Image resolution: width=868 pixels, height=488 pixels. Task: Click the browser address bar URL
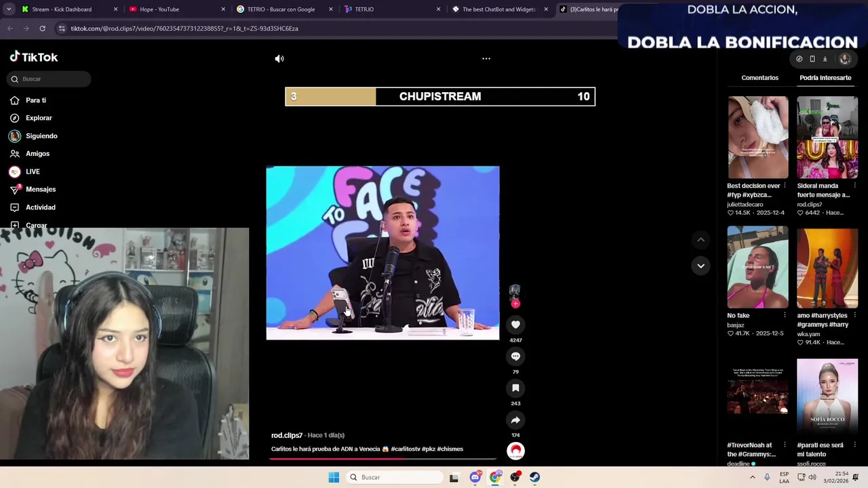click(184, 28)
